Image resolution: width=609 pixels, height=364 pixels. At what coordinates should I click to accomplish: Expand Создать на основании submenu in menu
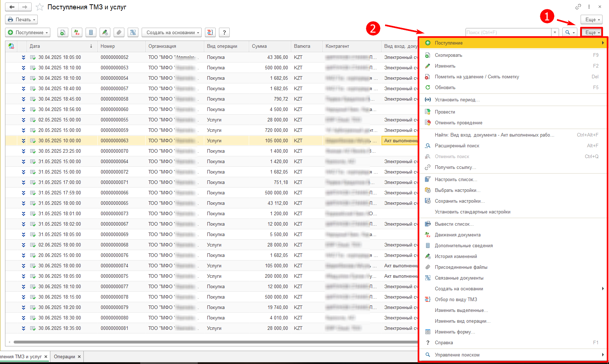[x=513, y=289]
